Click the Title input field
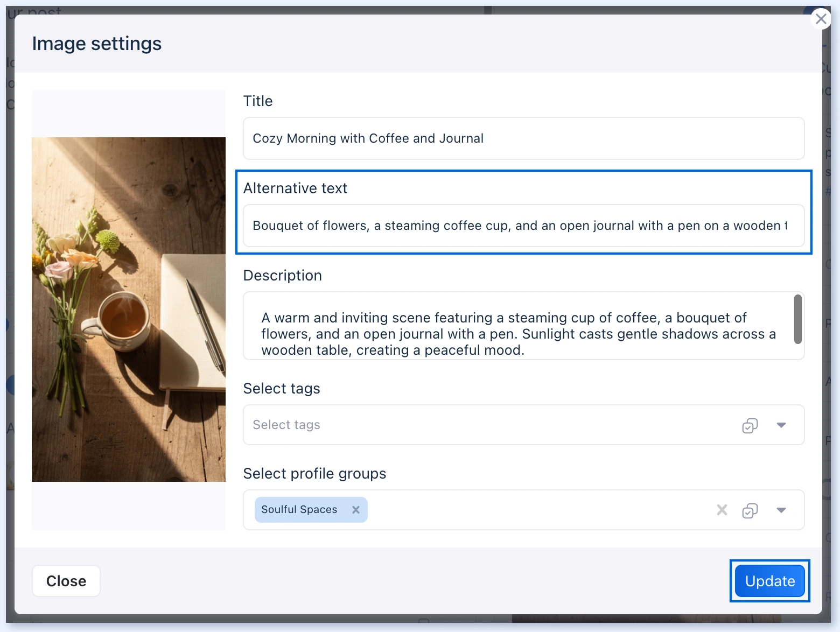Screen dimensions: 840x632 click(x=523, y=138)
